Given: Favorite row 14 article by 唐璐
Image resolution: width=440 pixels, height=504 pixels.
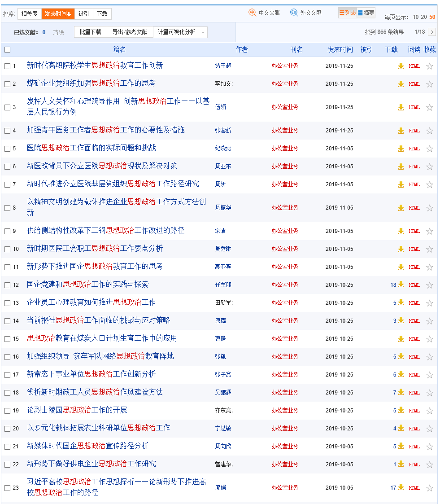Looking at the screenshot, I should click(x=429, y=321).
